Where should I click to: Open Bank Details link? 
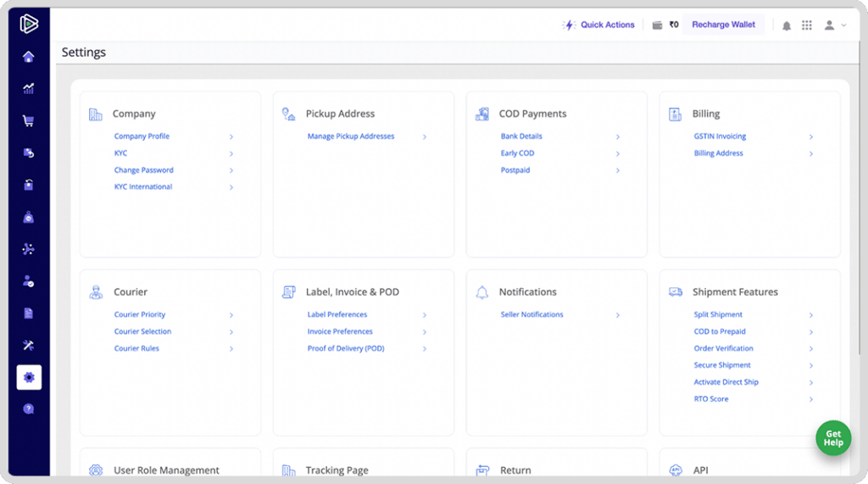click(521, 136)
